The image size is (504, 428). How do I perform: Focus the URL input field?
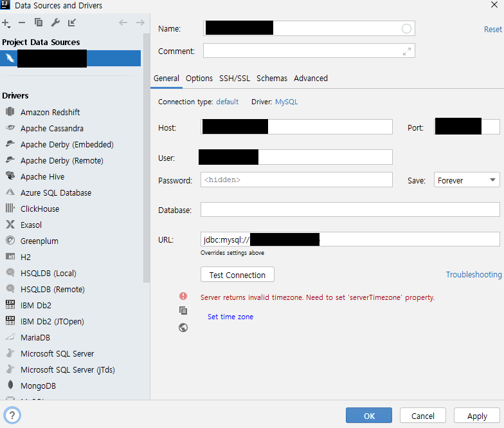click(x=350, y=239)
